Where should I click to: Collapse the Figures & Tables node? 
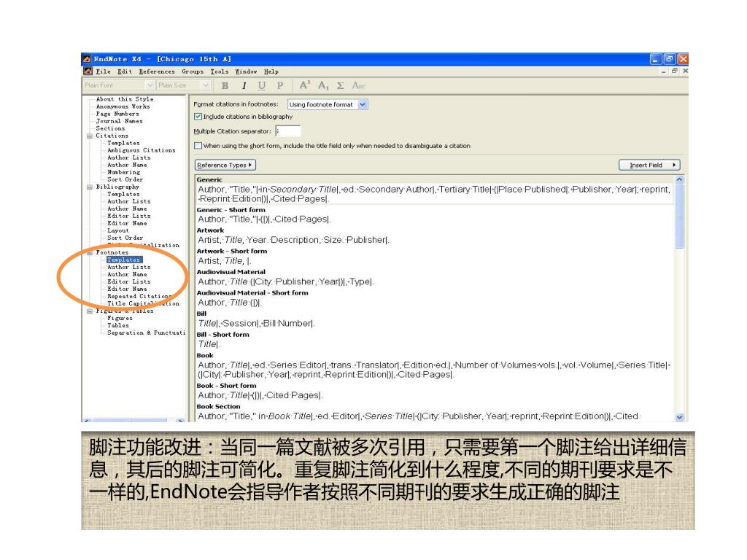90,311
